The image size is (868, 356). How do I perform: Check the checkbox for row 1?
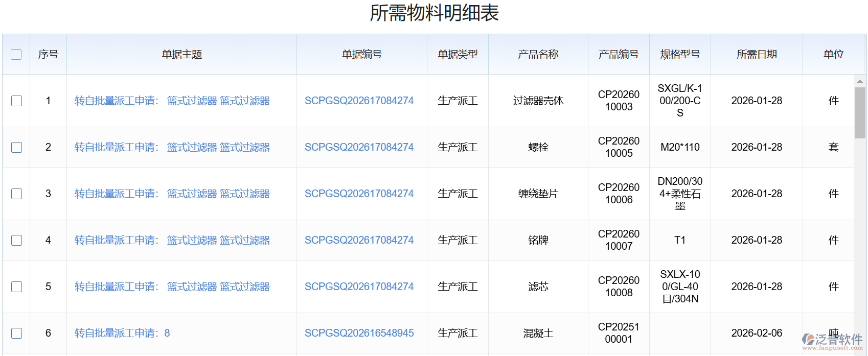point(16,101)
